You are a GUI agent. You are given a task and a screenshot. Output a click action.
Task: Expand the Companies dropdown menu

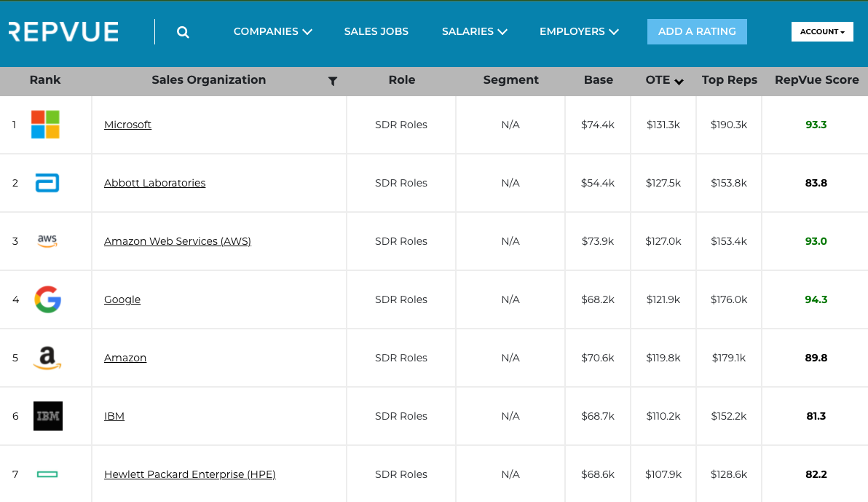tap(273, 31)
